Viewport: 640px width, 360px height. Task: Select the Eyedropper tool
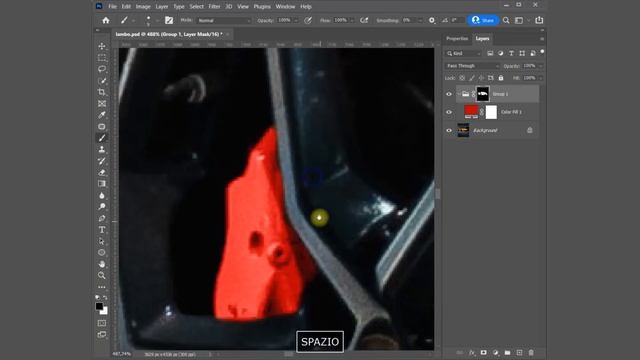click(102, 115)
